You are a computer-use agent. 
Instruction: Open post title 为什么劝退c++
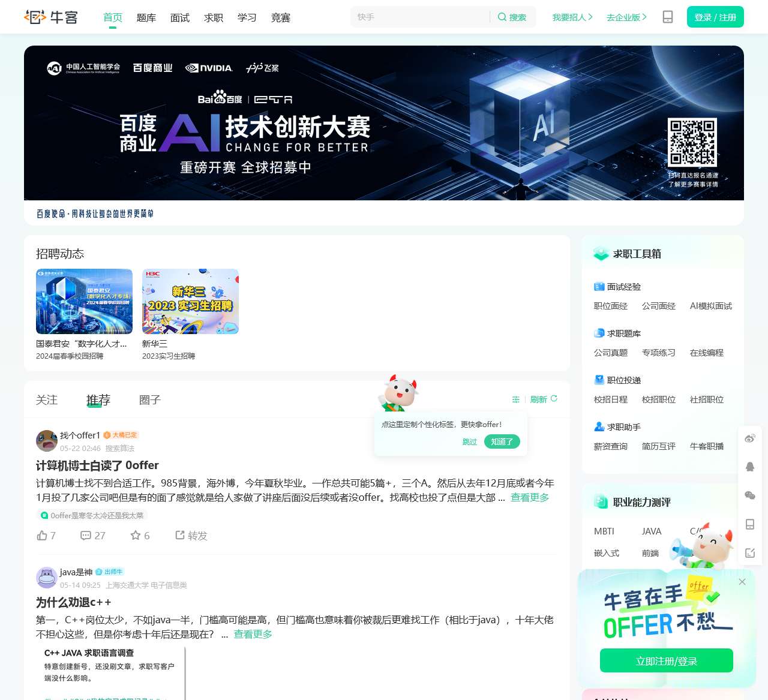[x=73, y=602]
